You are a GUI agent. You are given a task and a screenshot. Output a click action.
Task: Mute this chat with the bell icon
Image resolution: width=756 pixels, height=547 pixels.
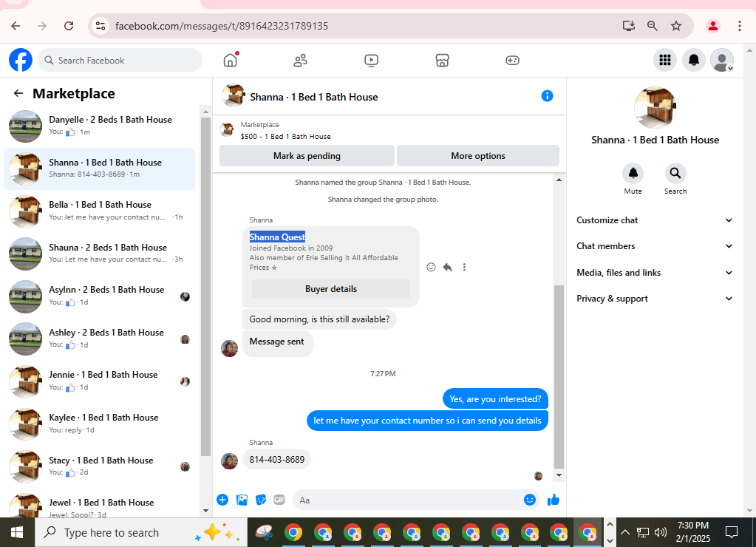coord(633,173)
